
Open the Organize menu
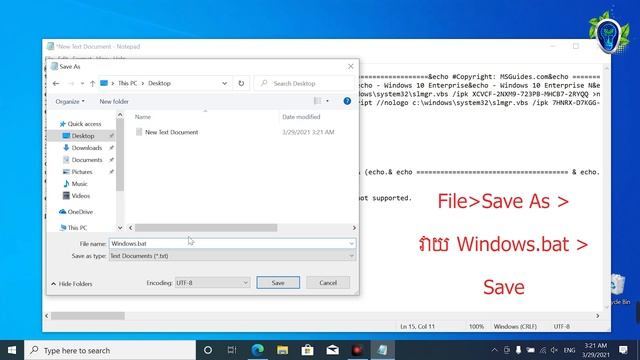tap(70, 101)
